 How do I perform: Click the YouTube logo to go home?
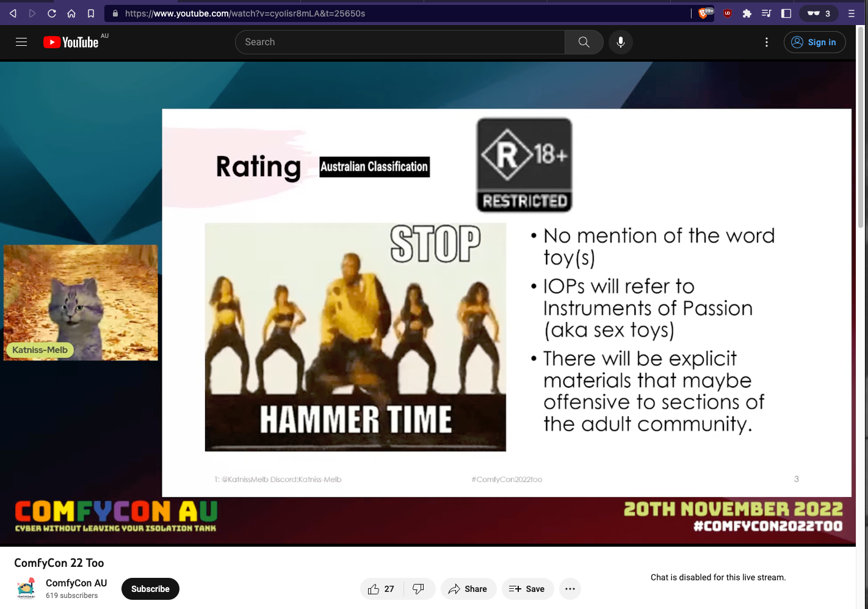pyautogui.click(x=71, y=42)
